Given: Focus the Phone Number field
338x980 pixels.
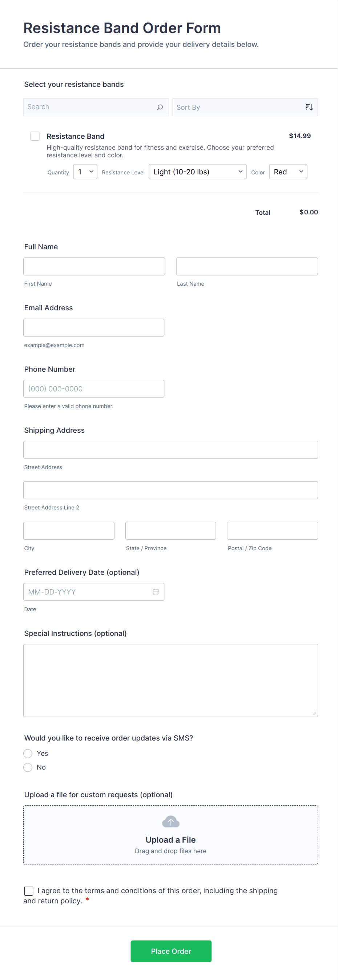Looking at the screenshot, I should pos(94,389).
